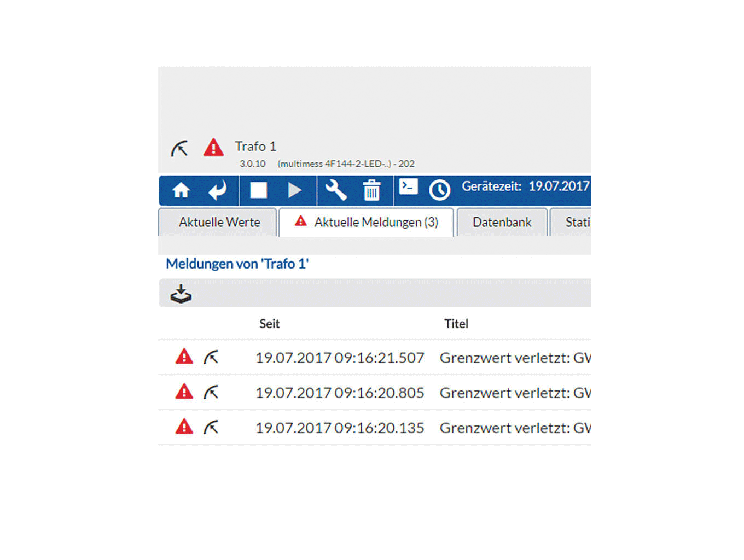The image size is (744, 560).
Task: Click the Trafo 1 device name
Action: coord(255,146)
